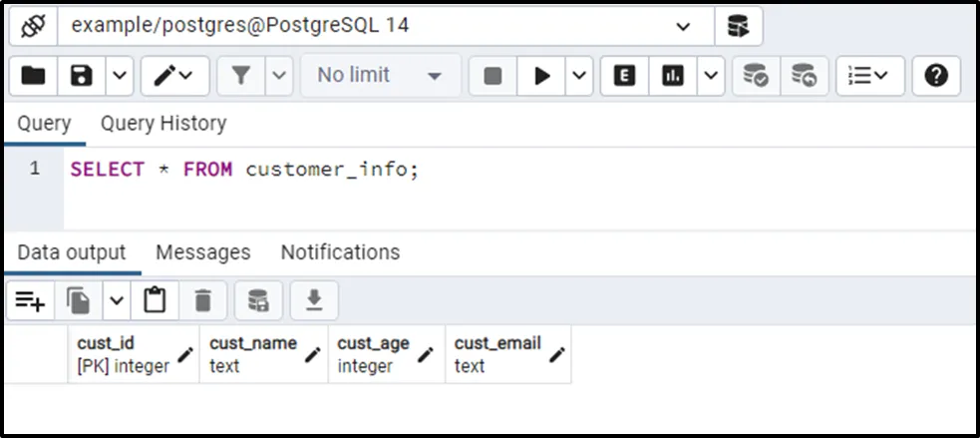Download results using the download icon
The image size is (980, 438).
(x=314, y=299)
